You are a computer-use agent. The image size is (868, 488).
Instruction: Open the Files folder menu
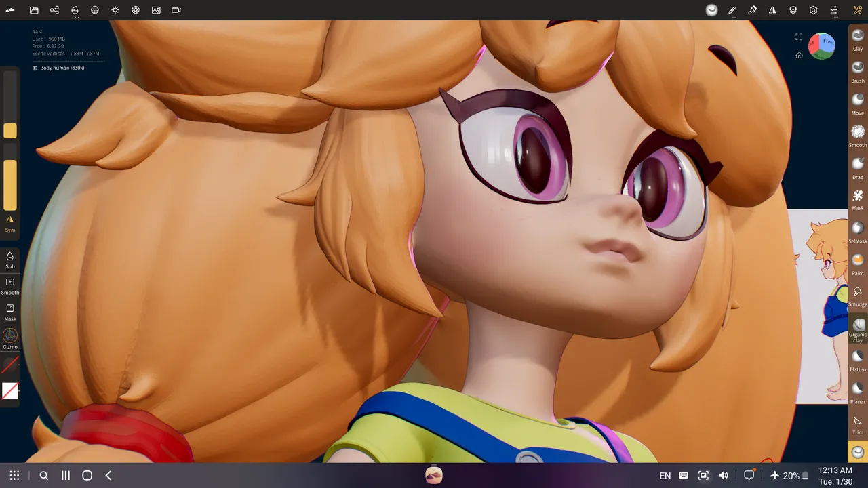point(34,10)
